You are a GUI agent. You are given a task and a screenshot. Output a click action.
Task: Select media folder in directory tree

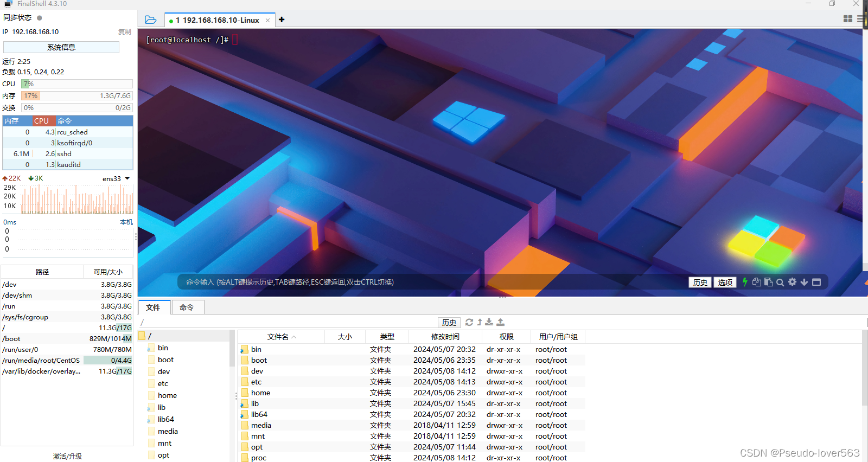tap(168, 432)
